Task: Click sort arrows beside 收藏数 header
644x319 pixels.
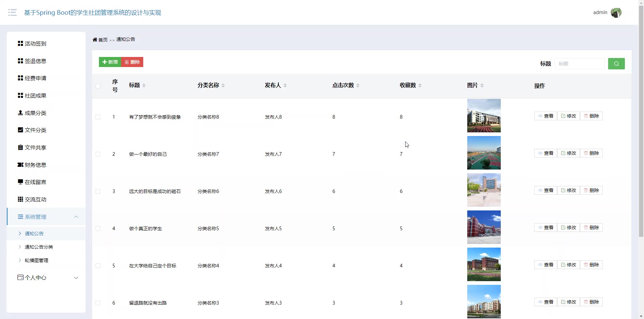Action: pos(420,85)
